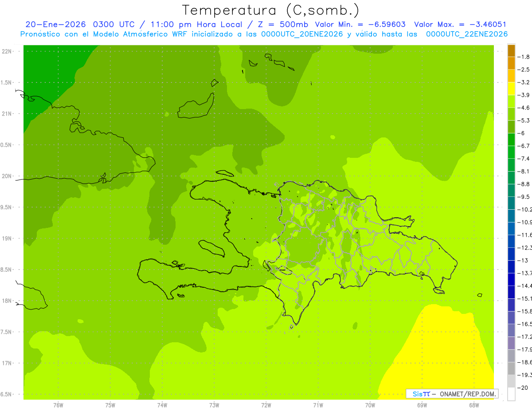This screenshot has height=411, width=532.
Task: Click the '-20' colorbar label
Action: tap(523, 388)
